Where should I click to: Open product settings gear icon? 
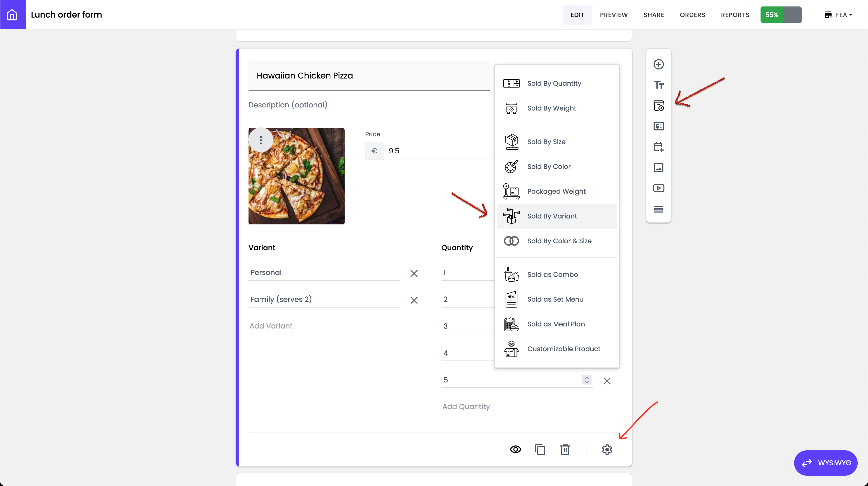[x=607, y=449]
